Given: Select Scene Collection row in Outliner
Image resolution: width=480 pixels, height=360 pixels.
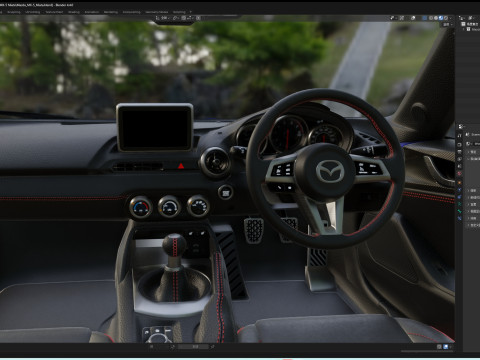Looking at the screenshot, I should [x=471, y=24].
